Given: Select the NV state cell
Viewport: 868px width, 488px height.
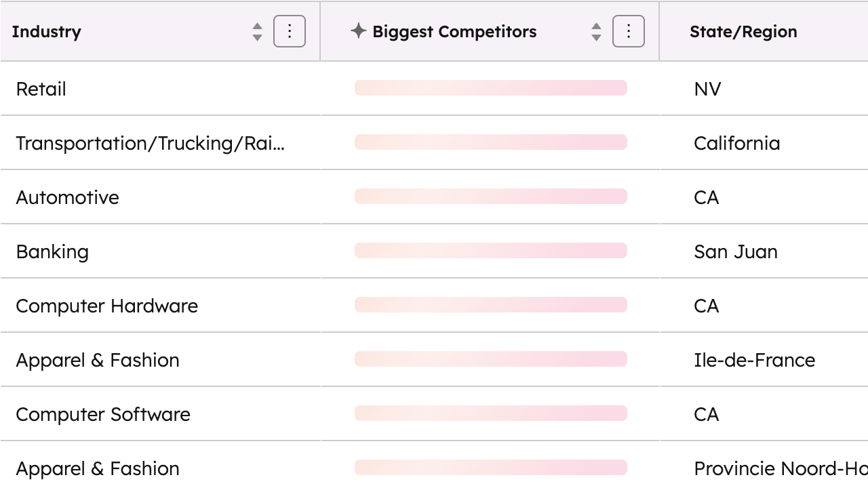Looking at the screenshot, I should (x=707, y=89).
